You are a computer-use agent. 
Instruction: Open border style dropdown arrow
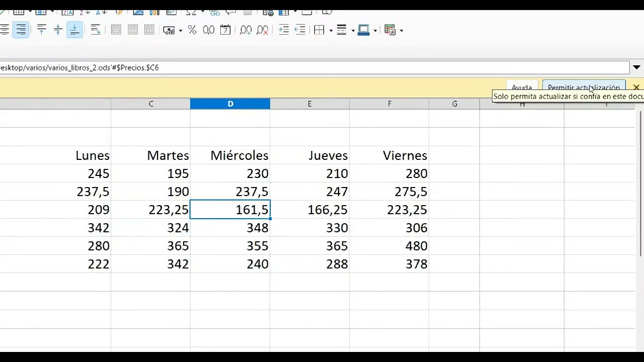353,31
